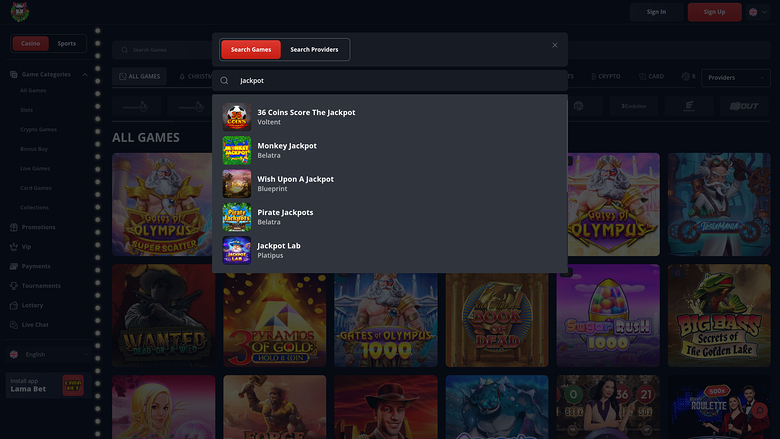Select the CRYPTO category tab
The image size is (780, 439).
click(605, 77)
